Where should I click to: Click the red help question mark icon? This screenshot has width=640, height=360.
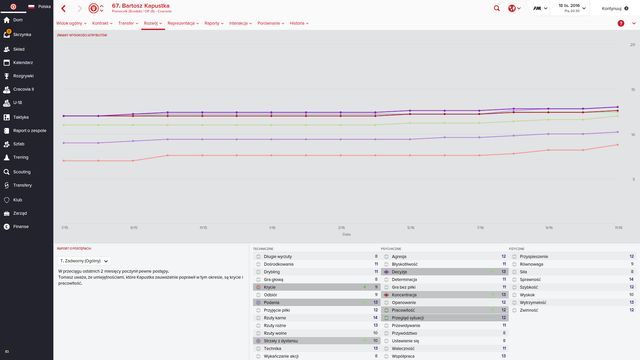[621, 23]
